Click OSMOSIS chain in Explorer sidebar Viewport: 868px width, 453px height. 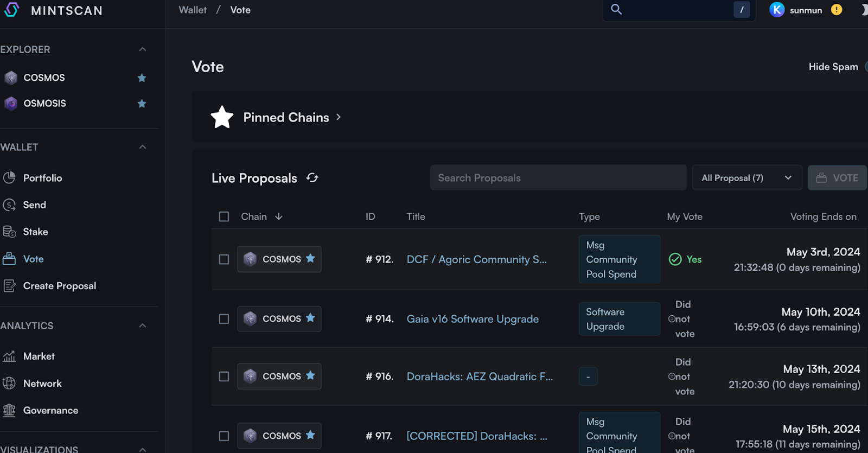tap(44, 103)
